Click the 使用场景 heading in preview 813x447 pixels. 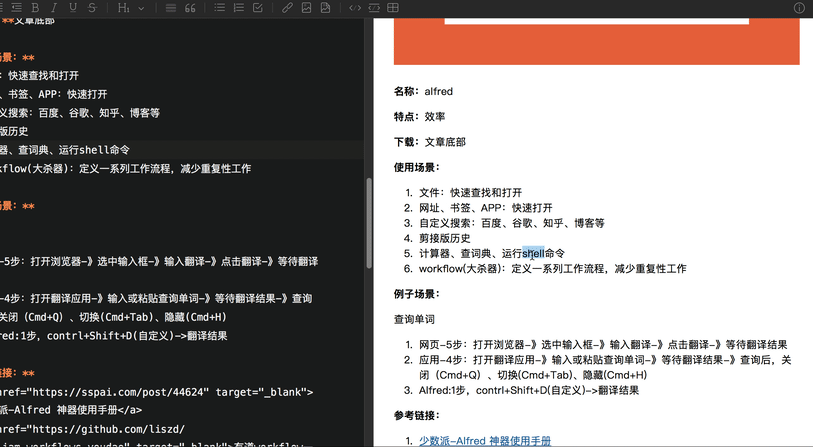[x=417, y=167]
